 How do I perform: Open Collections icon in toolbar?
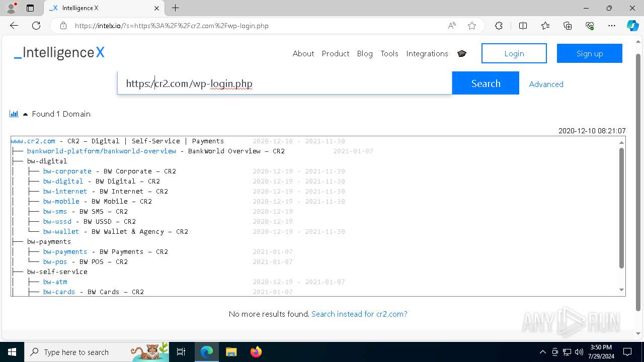(x=568, y=26)
